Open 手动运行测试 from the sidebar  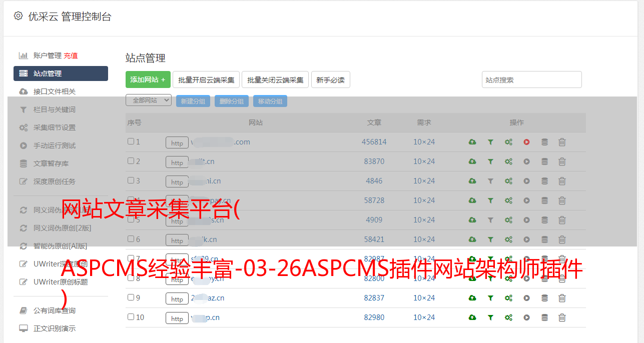(55, 145)
